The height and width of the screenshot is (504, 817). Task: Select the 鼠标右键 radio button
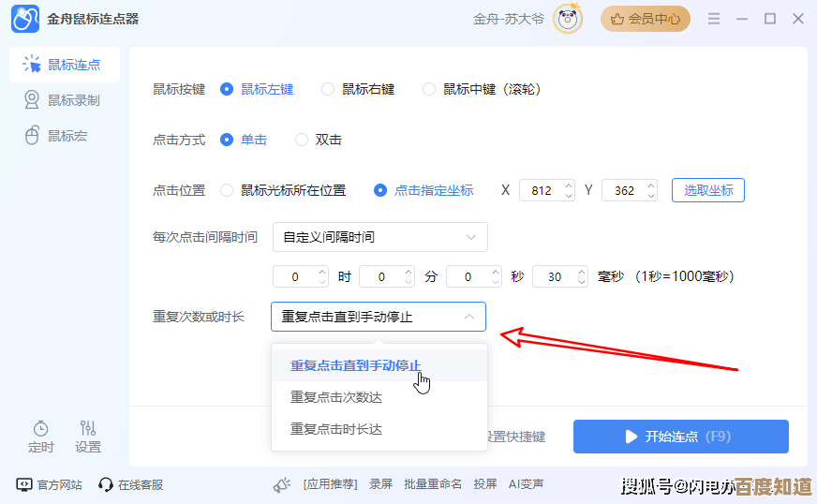tap(328, 89)
